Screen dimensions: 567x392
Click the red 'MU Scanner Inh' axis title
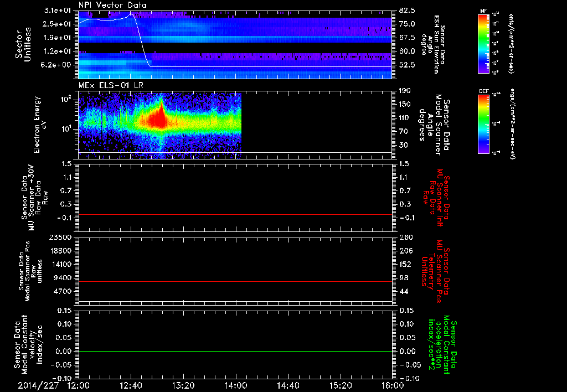point(436,198)
